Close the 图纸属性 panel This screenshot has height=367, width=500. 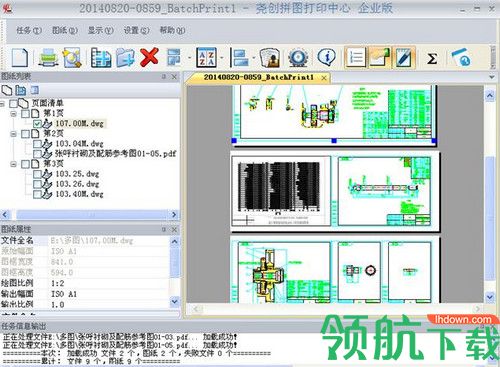174,229
